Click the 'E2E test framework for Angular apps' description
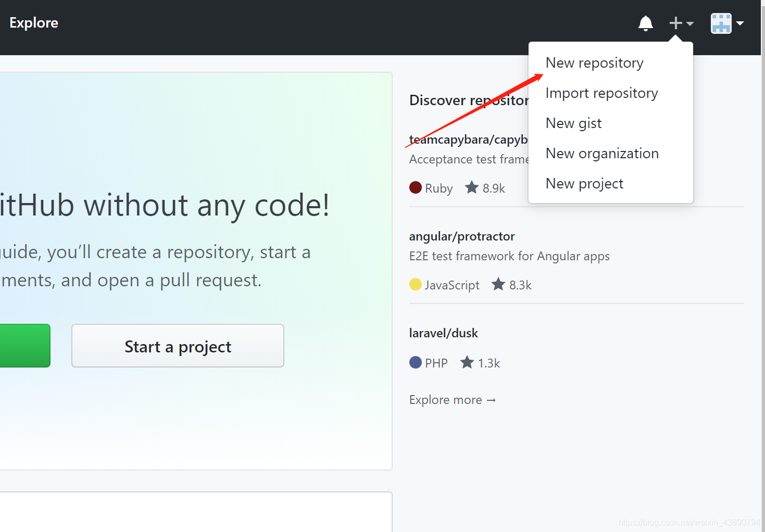The image size is (765, 532). point(509,256)
